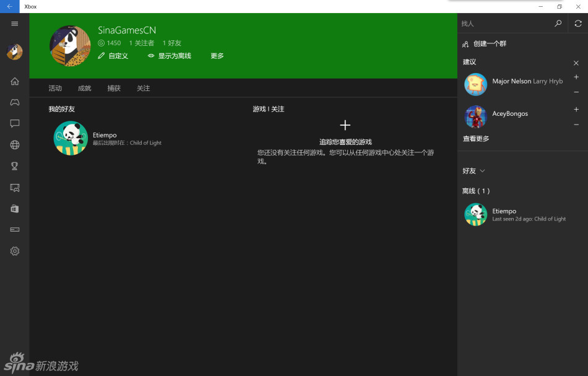
Task: Open Settings gear in sidebar
Action: click(15, 251)
